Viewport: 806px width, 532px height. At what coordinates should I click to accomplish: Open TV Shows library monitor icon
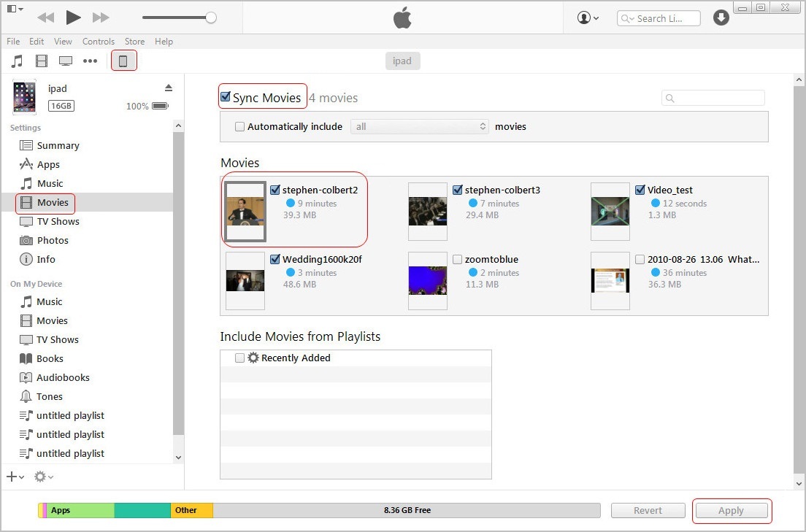coord(66,61)
